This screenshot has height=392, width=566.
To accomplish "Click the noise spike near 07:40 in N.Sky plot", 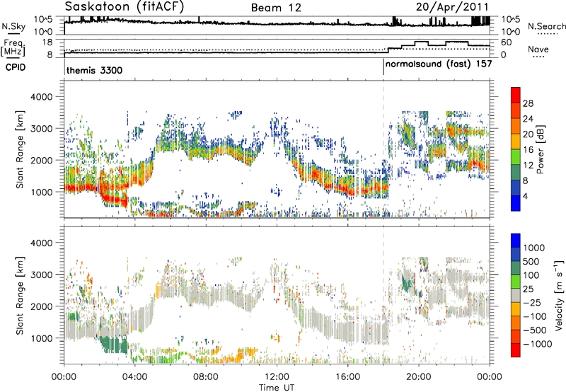I will click(x=199, y=20).
